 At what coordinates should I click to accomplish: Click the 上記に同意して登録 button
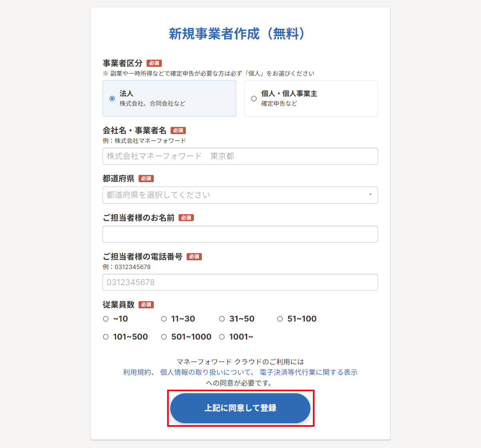(x=240, y=408)
